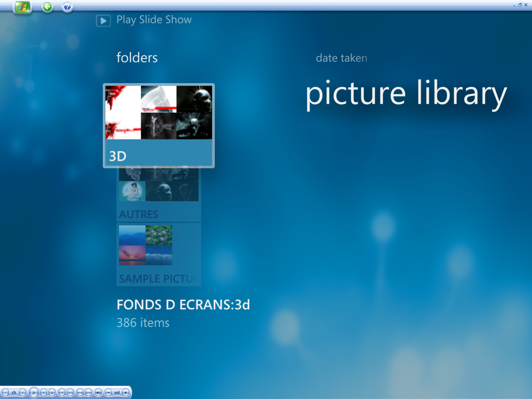Open the 3D folder thumbnail
Screen dimensions: 532x399
(159, 125)
